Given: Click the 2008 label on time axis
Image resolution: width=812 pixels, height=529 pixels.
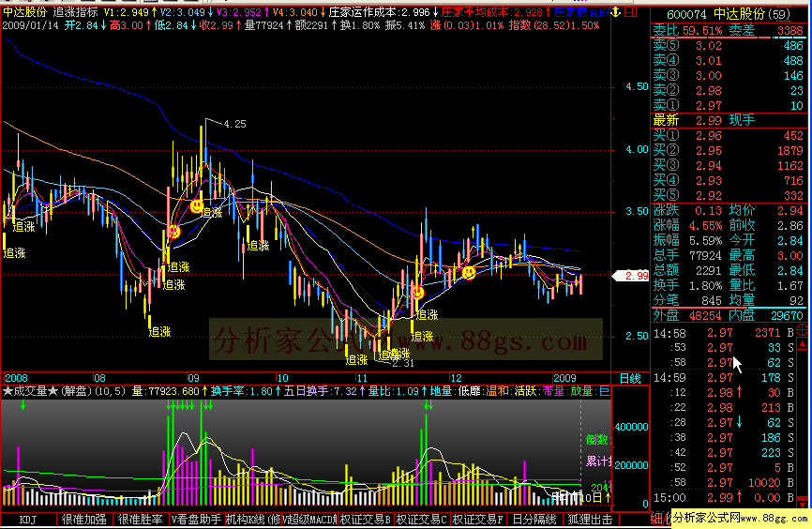Looking at the screenshot, I should [16, 378].
